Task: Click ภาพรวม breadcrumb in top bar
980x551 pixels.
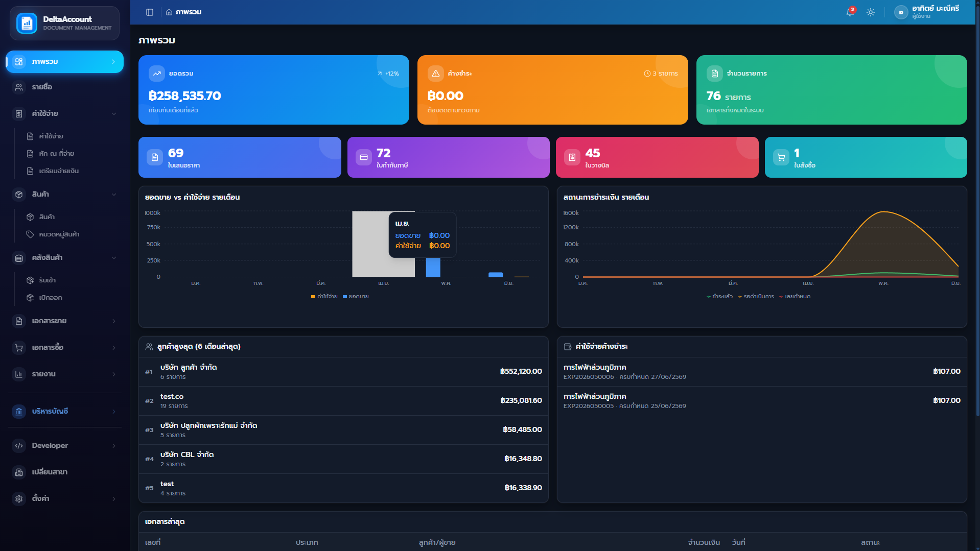Action: coord(189,12)
